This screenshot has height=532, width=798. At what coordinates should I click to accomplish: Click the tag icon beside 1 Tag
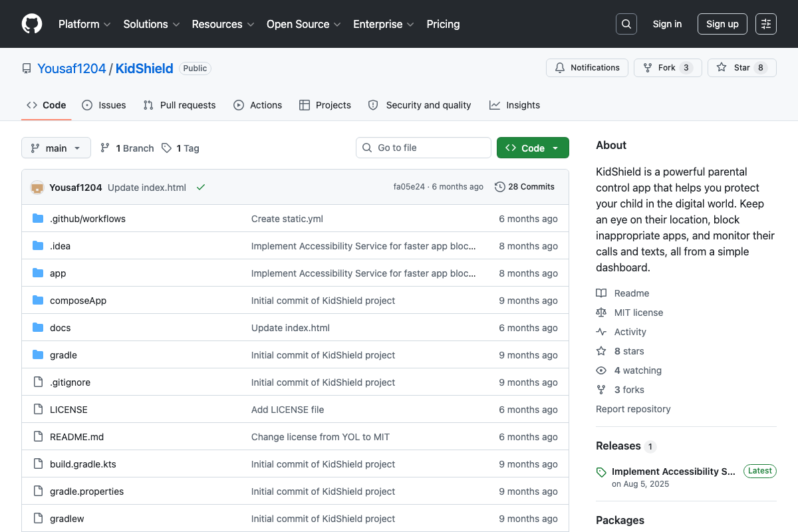(x=167, y=148)
